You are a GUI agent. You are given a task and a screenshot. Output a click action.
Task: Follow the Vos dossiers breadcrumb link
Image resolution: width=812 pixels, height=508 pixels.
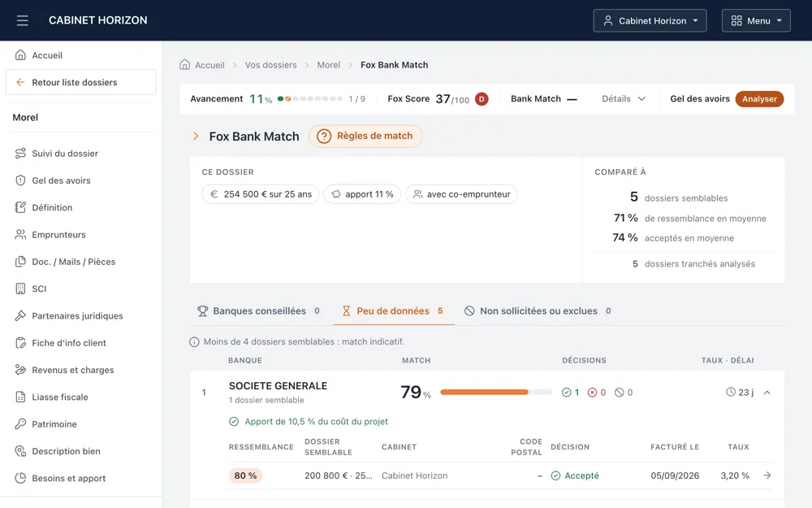271,65
